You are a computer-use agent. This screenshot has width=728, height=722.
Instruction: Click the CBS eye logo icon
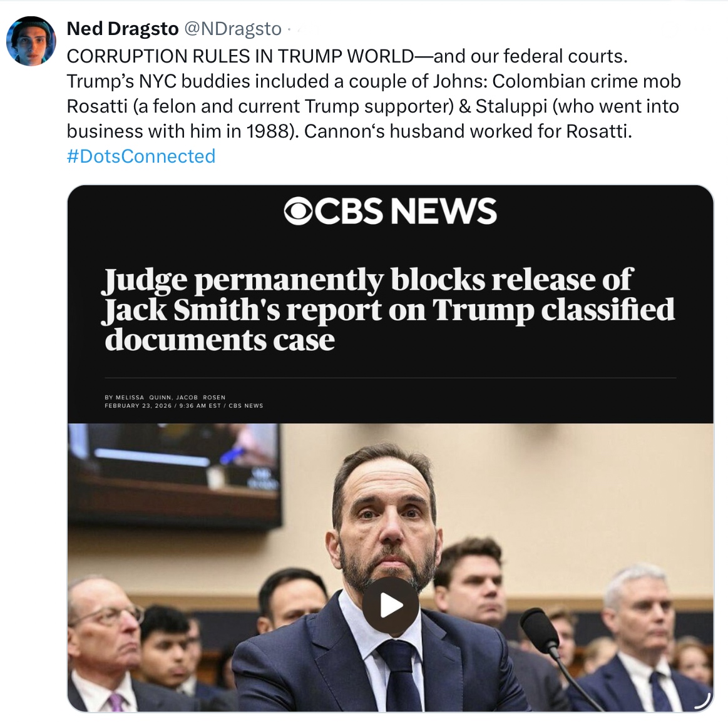(298, 211)
